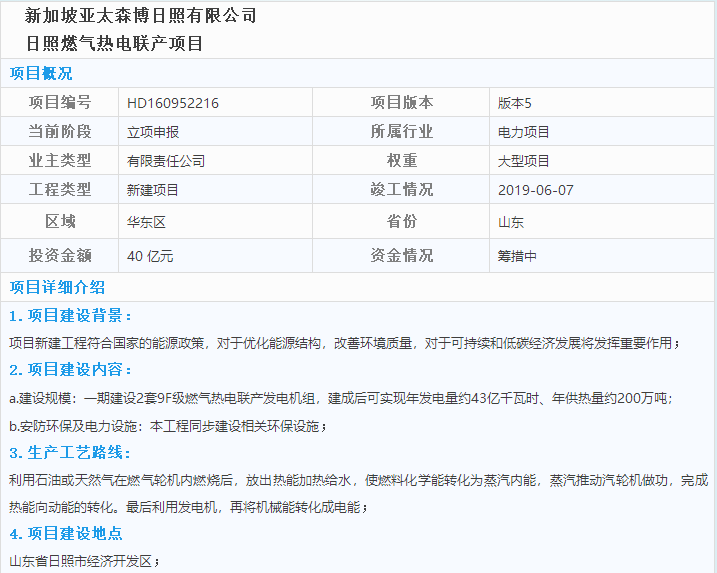Click the project number HD160952216
The width and height of the screenshot is (717, 573).
(173, 103)
